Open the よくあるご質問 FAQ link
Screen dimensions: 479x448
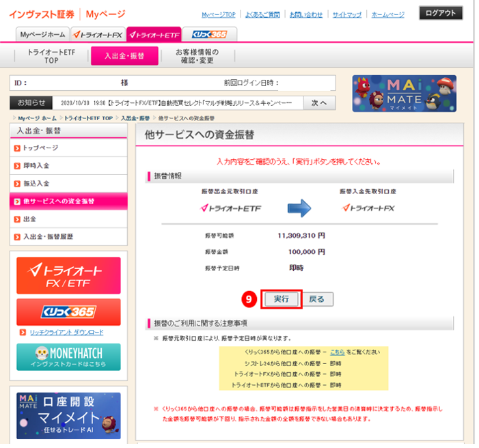[x=262, y=14]
